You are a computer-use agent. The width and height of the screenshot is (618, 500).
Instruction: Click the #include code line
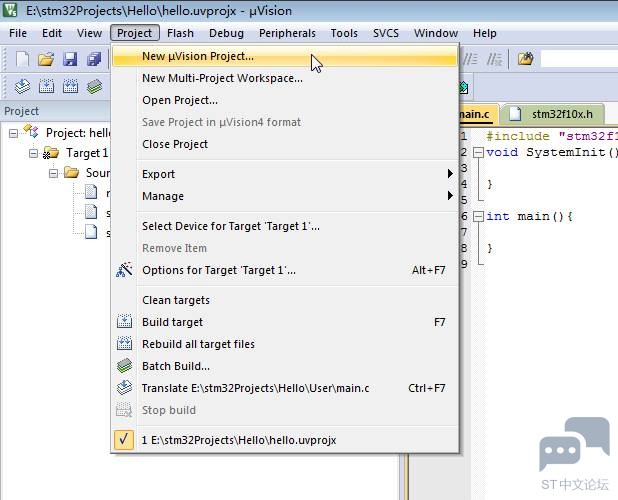coord(552,136)
